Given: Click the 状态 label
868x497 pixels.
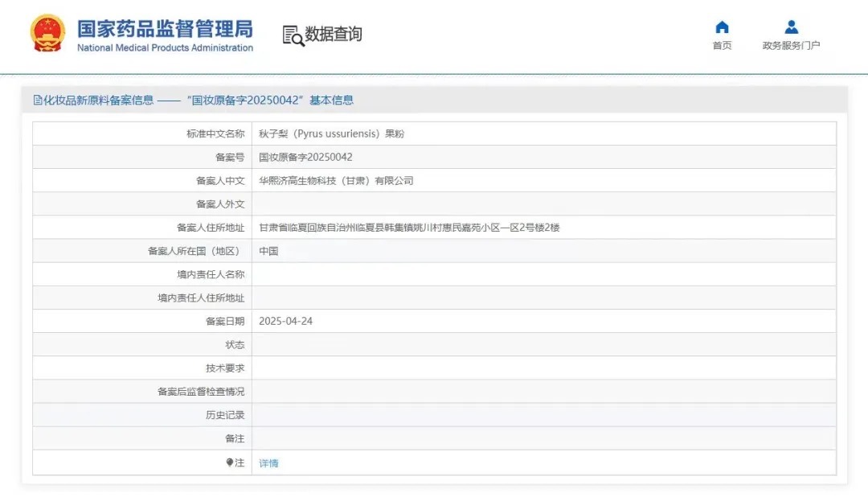Looking at the screenshot, I should coord(235,345).
